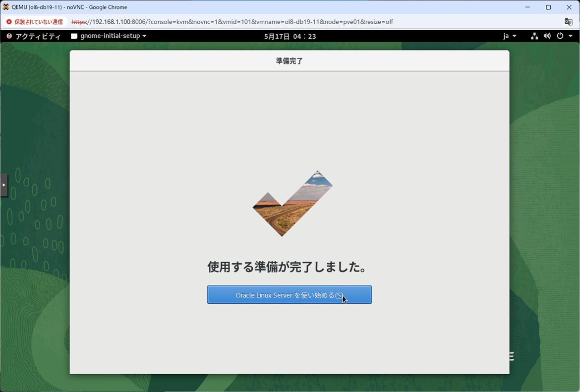Open the ja input source dropdown
This screenshot has height=392, width=580.
pyautogui.click(x=510, y=36)
